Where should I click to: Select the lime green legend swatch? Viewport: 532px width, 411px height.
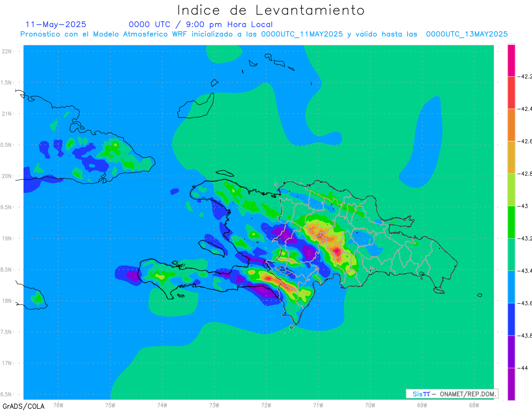[x=511, y=190]
